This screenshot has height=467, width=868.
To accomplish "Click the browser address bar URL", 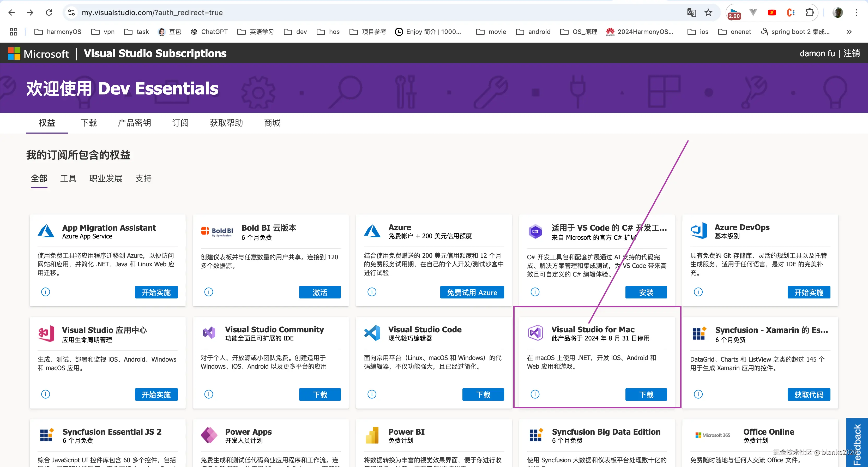I will (x=152, y=13).
